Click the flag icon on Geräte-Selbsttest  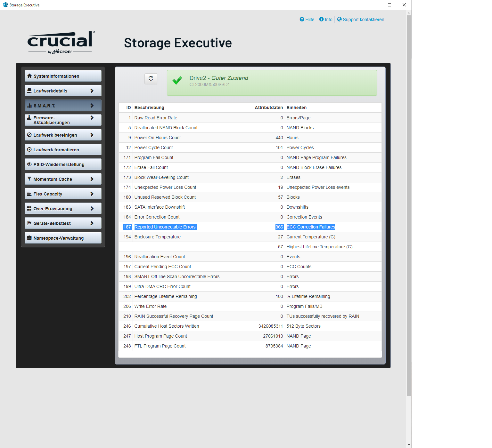coord(30,223)
